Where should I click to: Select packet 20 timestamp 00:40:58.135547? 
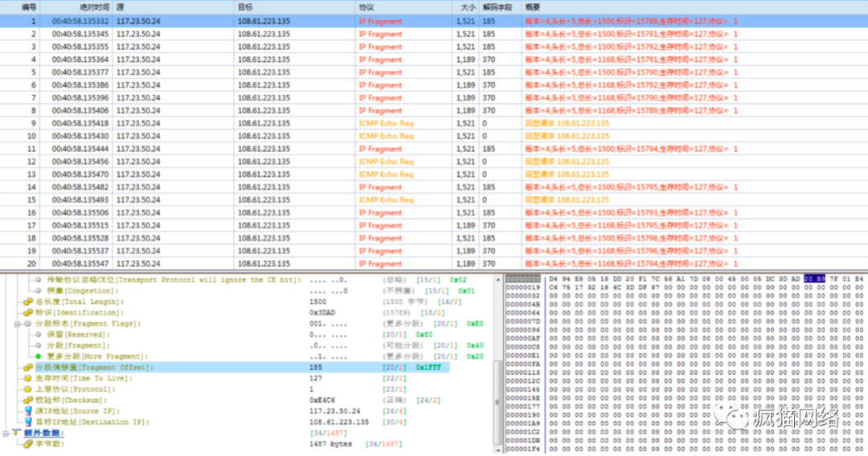click(80, 263)
